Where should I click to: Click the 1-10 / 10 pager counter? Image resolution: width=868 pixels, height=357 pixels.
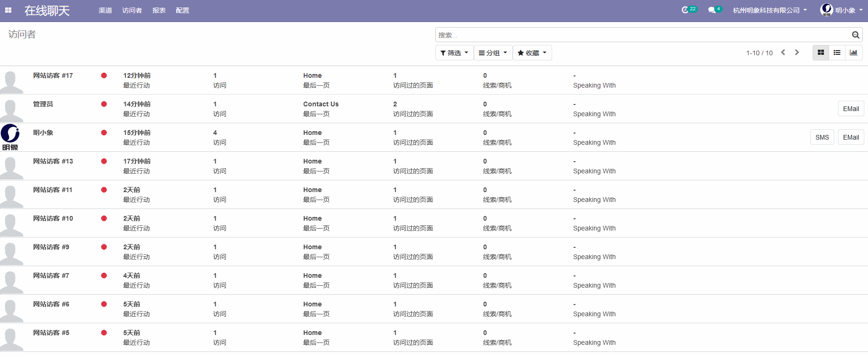point(759,53)
